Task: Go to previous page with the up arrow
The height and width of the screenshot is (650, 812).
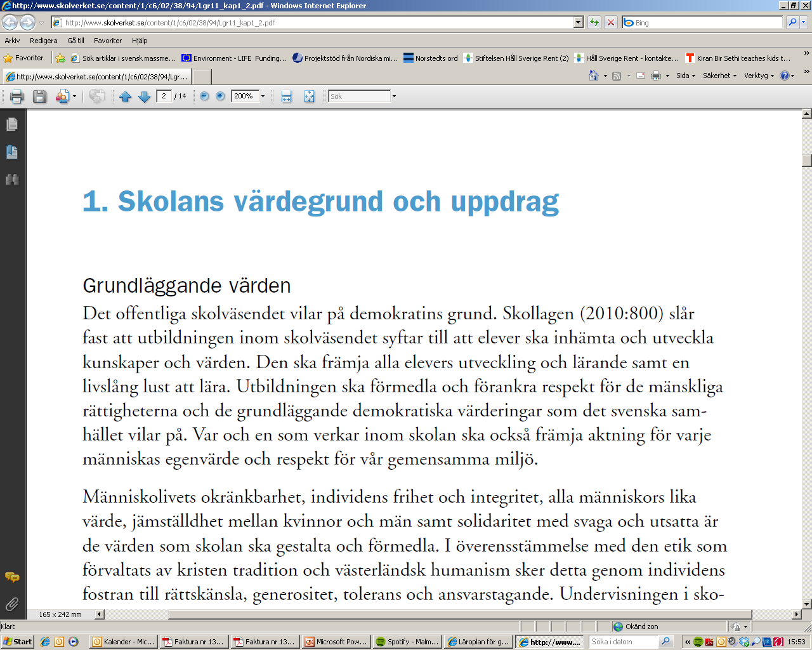Action: point(125,96)
